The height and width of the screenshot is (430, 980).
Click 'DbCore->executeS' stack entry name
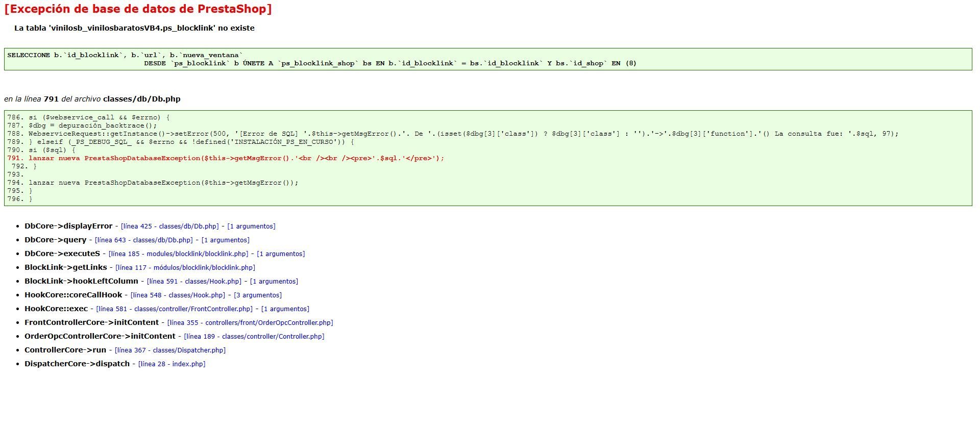coord(62,254)
